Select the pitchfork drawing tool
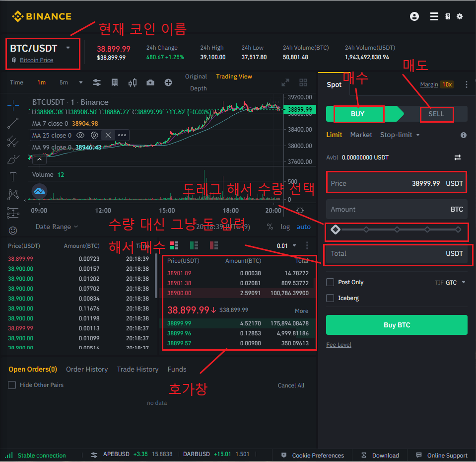This screenshot has width=476, height=462. (x=13, y=141)
